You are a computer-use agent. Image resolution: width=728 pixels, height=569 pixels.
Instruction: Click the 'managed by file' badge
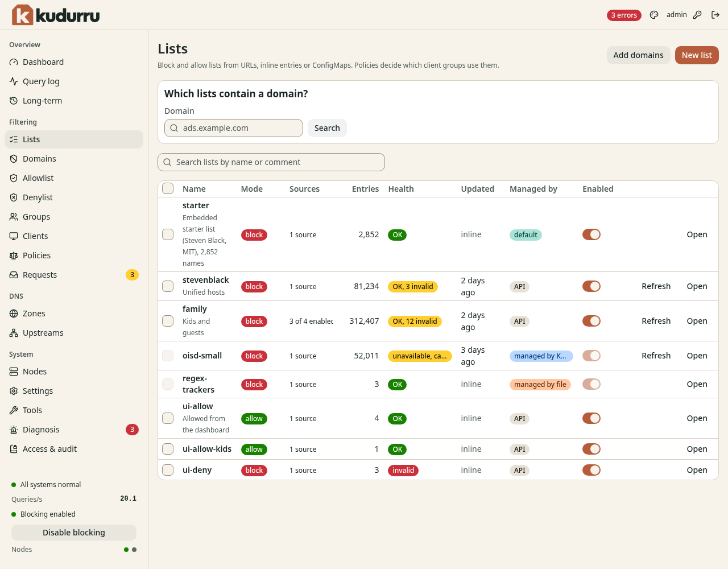tap(540, 385)
